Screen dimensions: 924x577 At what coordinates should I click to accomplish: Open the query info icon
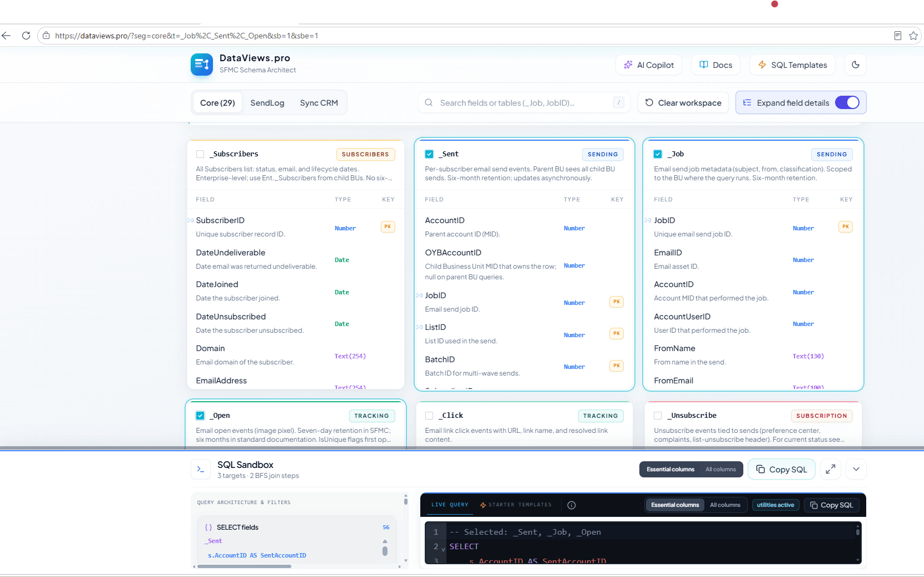[x=572, y=505]
